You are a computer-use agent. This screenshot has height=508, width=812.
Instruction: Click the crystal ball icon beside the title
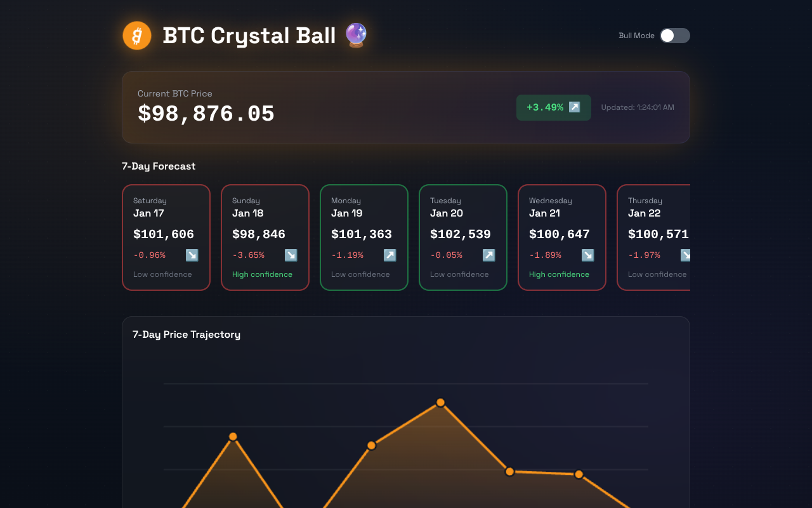click(x=355, y=36)
